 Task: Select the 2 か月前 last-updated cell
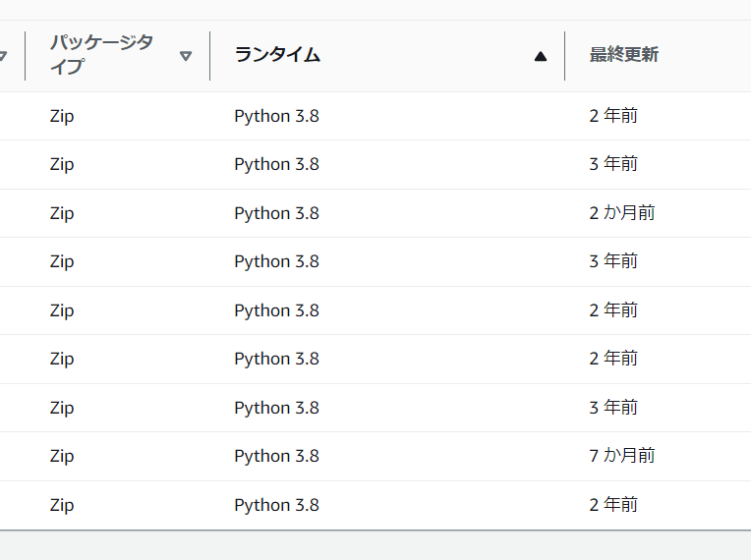pyautogui.click(x=622, y=213)
